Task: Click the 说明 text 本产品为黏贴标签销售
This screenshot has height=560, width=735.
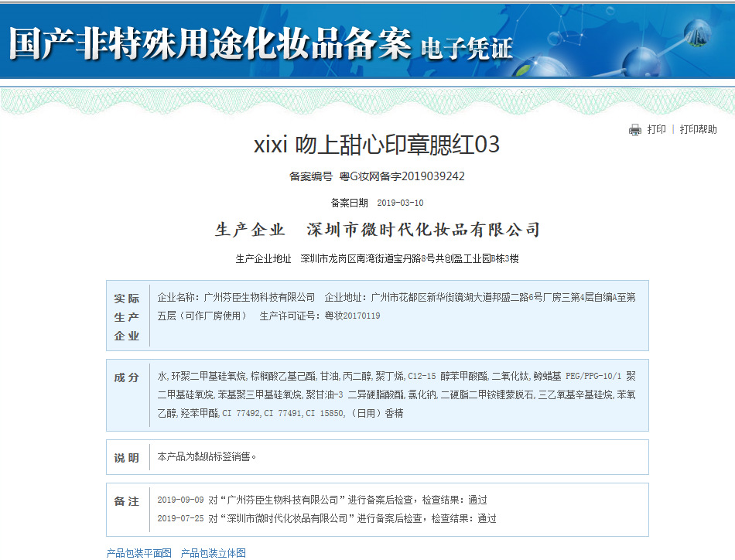Action: (x=207, y=456)
